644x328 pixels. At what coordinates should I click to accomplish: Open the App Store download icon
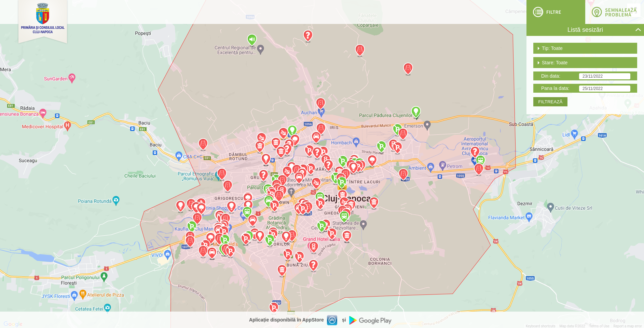coord(332,320)
